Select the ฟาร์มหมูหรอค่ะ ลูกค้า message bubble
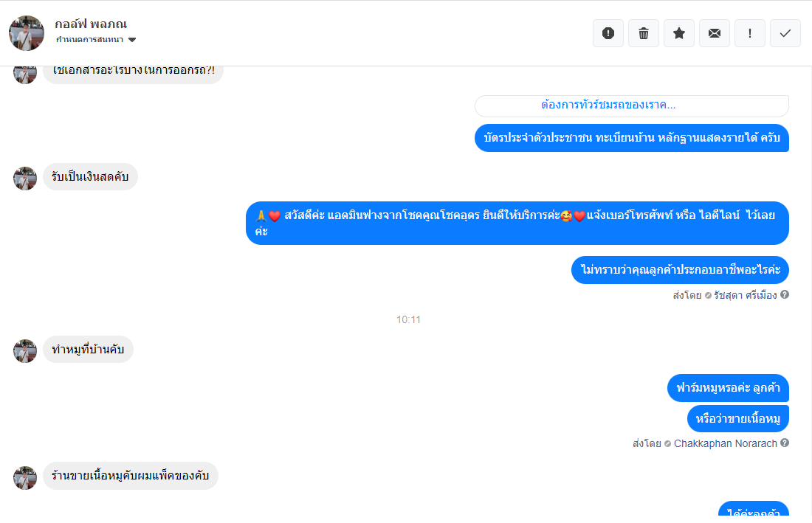 [728, 388]
